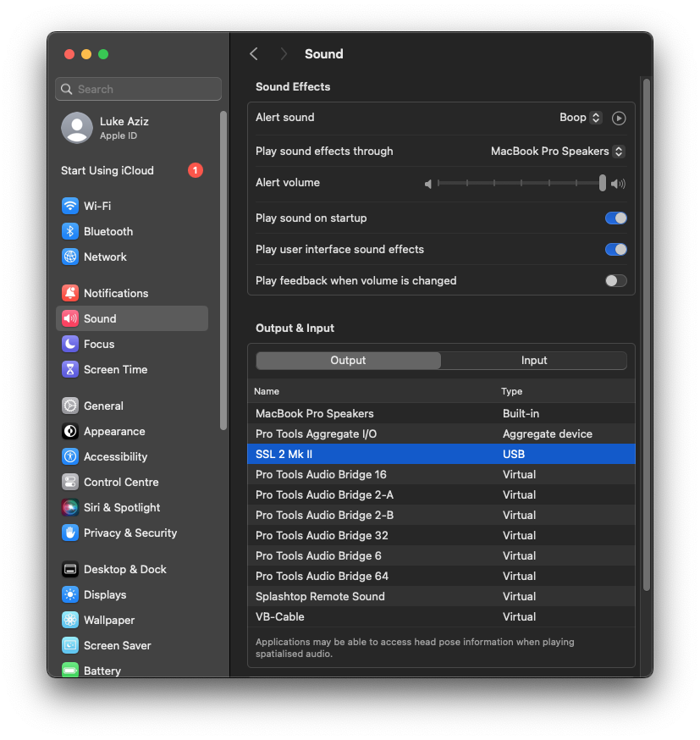Viewport: 700px width, 740px height.
Task: Click the sidebar scrollbar
Action: point(223,270)
